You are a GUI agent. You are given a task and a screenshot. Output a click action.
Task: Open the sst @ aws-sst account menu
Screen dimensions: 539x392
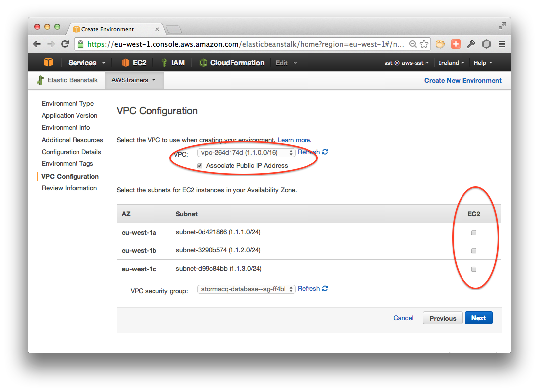pos(406,63)
